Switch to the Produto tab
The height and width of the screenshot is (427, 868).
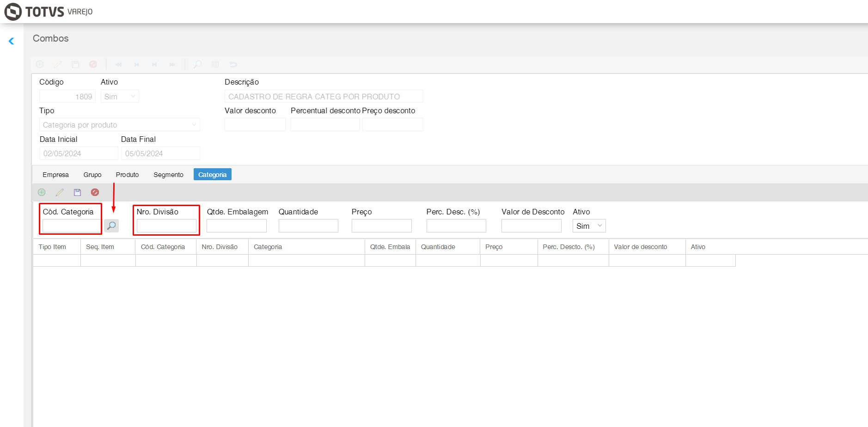127,175
